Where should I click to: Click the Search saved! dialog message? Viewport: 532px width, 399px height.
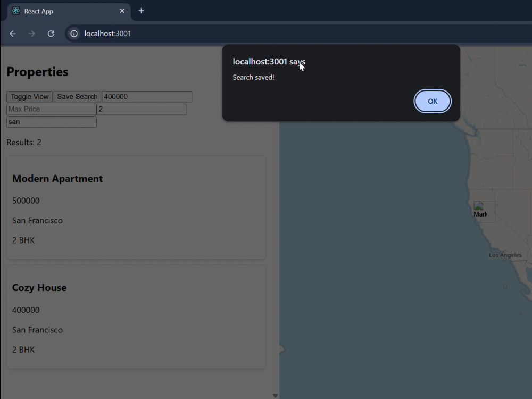pos(253,77)
